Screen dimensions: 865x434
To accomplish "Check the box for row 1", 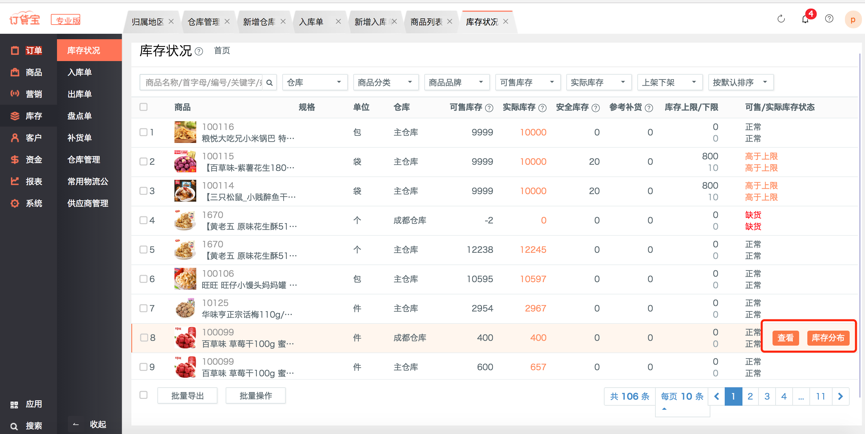I will 144,132.
